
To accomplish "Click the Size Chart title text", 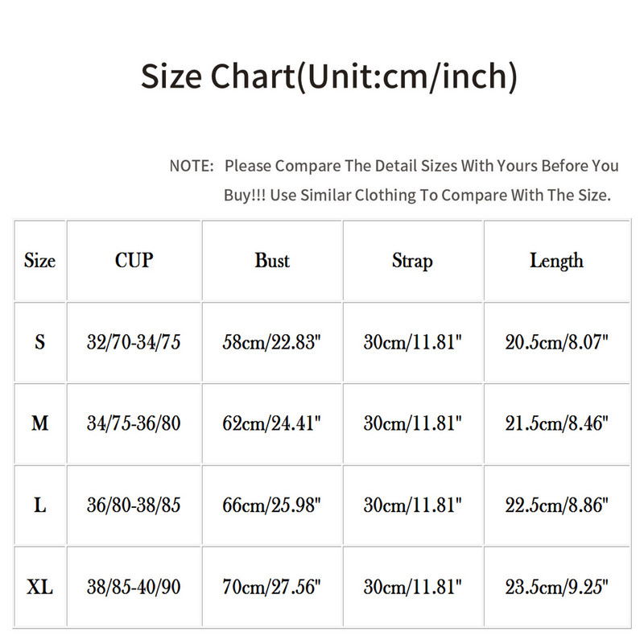I will [x=329, y=76].
